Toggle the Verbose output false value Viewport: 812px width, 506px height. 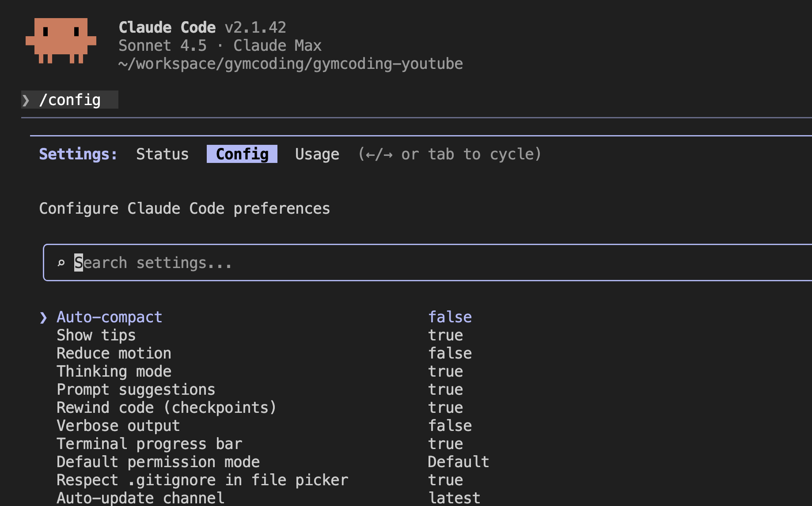(x=450, y=426)
